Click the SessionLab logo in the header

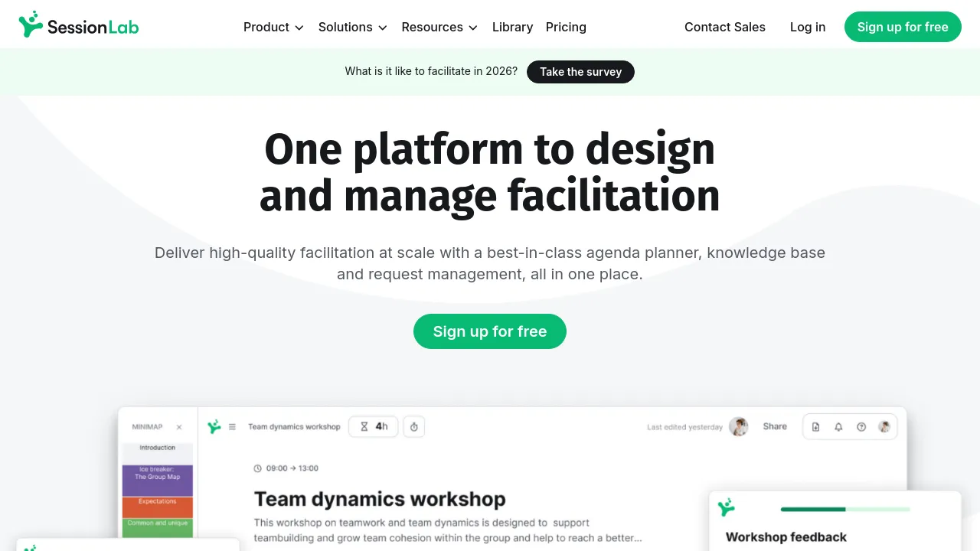[79, 26]
